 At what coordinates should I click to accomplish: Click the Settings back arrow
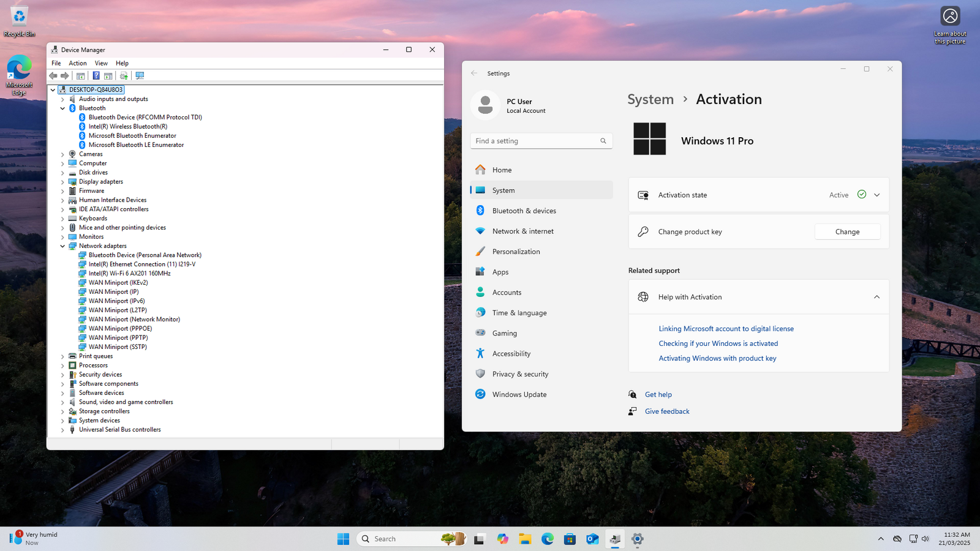pos(474,73)
